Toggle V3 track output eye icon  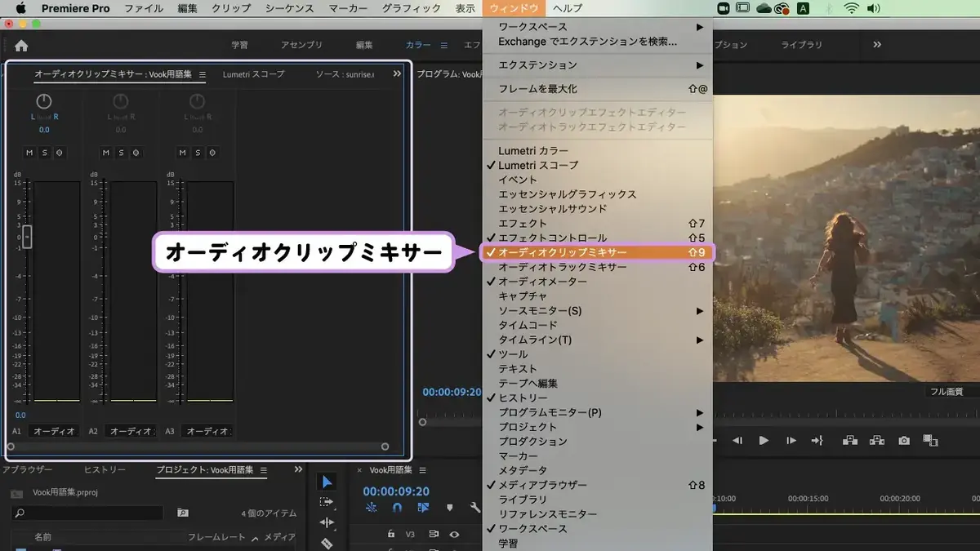(x=454, y=534)
